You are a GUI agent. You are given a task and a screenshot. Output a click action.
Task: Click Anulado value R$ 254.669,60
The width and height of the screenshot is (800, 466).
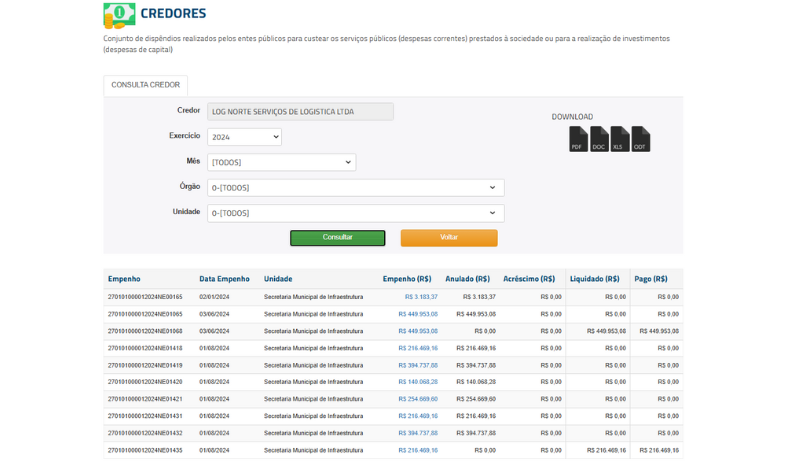point(476,399)
